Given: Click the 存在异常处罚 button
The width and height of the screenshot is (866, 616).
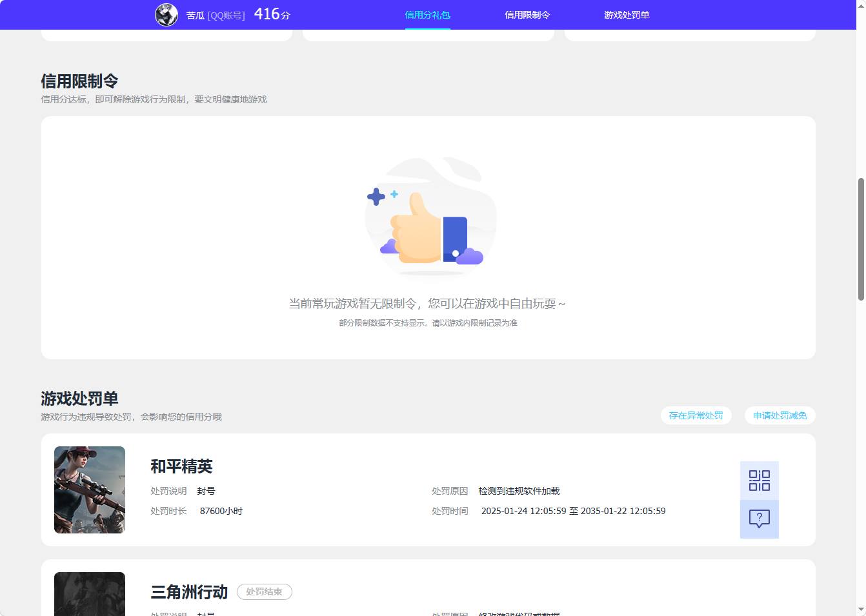Looking at the screenshot, I should pos(696,415).
